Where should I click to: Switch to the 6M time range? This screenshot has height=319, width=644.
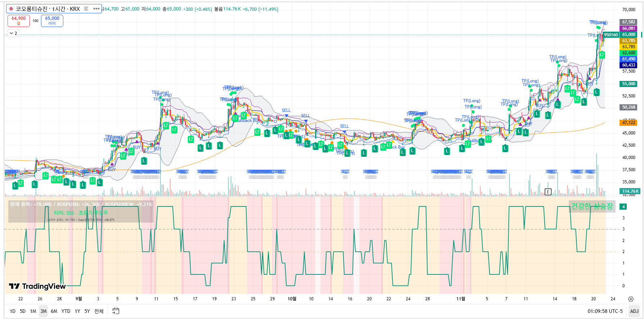pos(54,311)
